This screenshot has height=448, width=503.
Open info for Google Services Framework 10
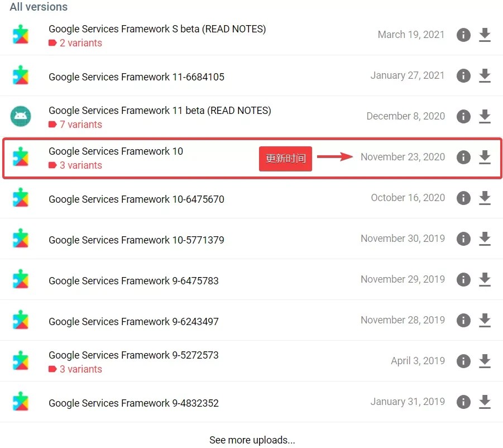tap(463, 158)
